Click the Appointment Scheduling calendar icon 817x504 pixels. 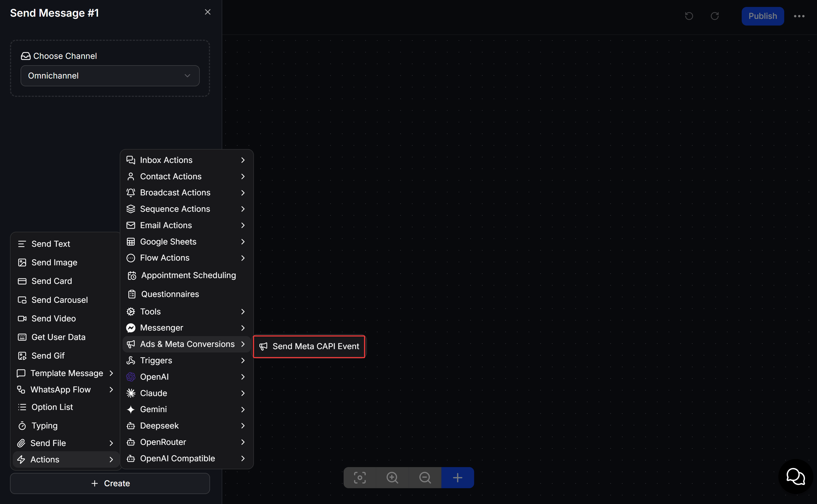(132, 275)
